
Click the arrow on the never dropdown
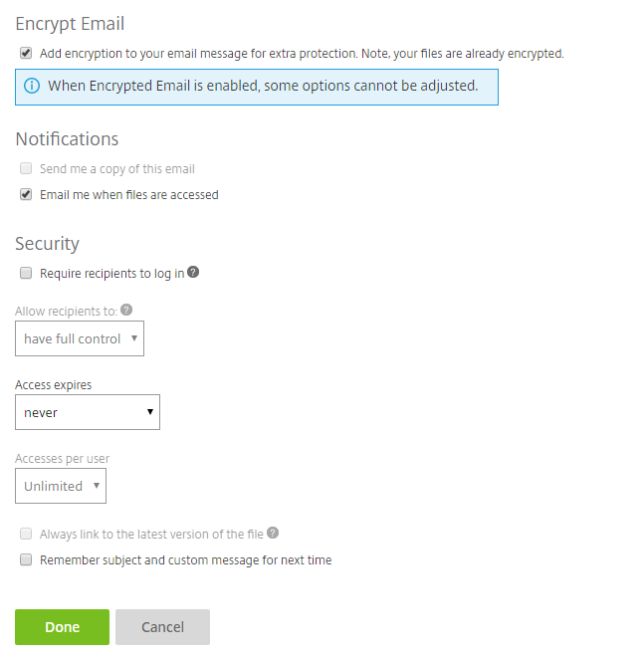(150, 412)
